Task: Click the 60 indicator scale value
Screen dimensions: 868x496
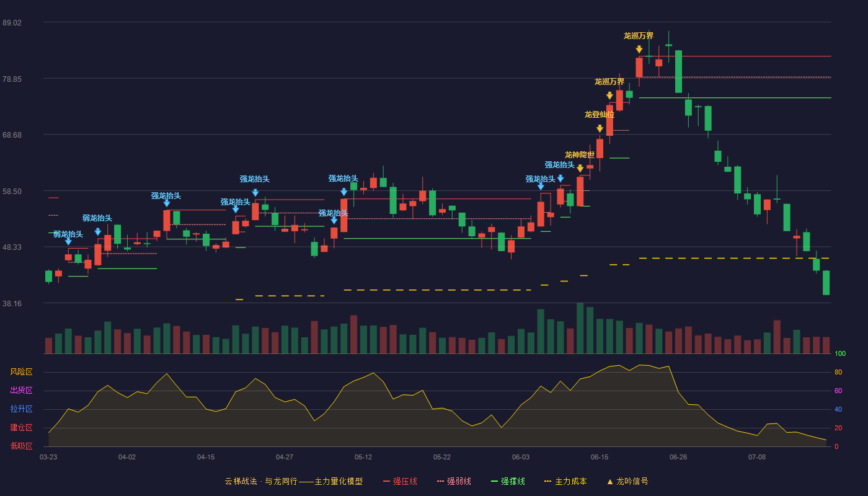Action: point(838,391)
